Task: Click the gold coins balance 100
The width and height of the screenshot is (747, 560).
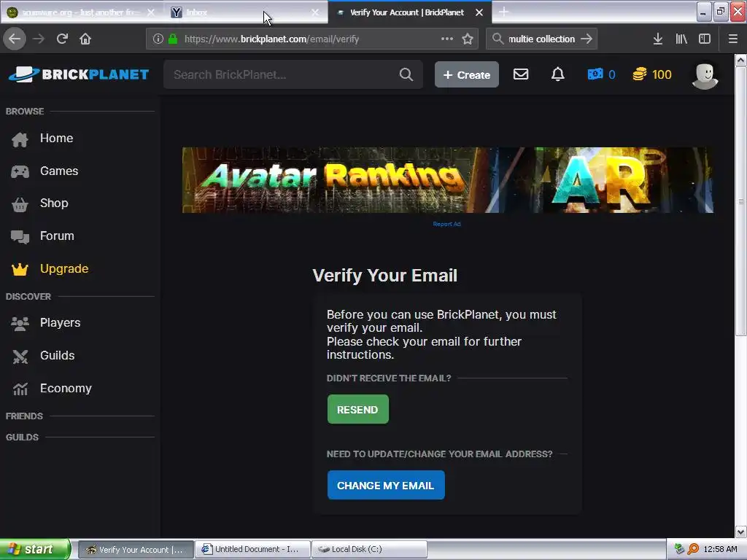Action: point(651,75)
